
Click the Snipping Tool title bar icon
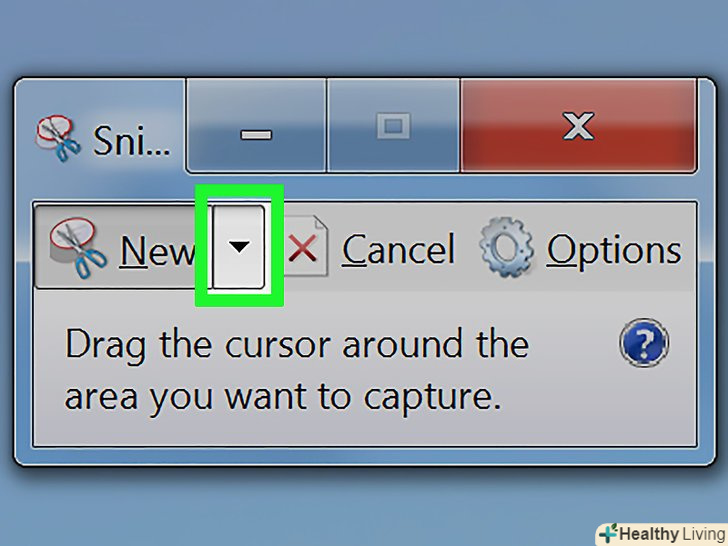pos(58,138)
